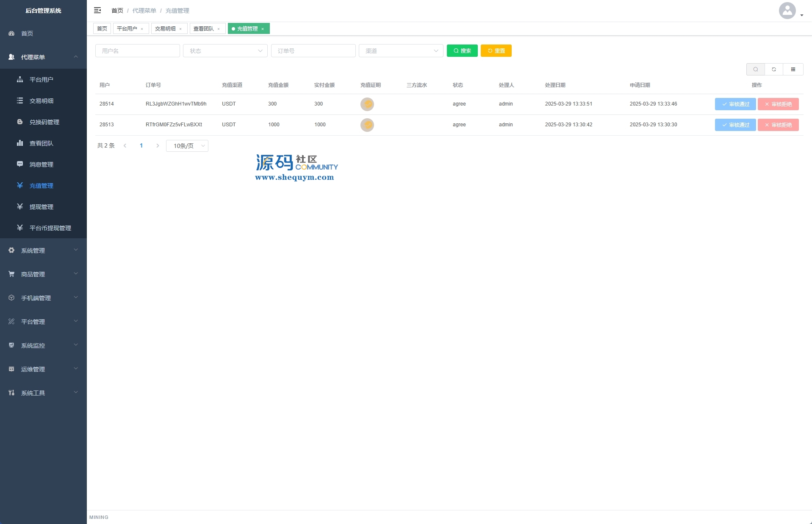Open the 渠道 filter dropdown
Viewport: 812px width, 524px height.
tap(401, 51)
